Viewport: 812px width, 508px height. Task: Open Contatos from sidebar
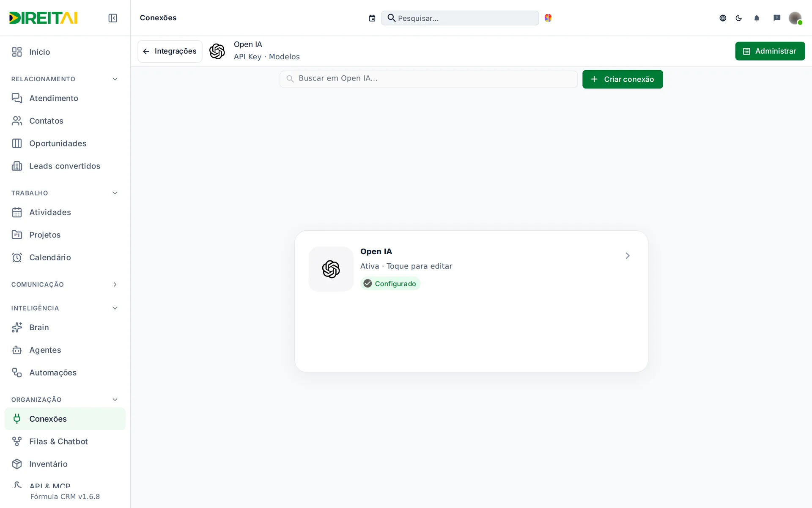65,121
